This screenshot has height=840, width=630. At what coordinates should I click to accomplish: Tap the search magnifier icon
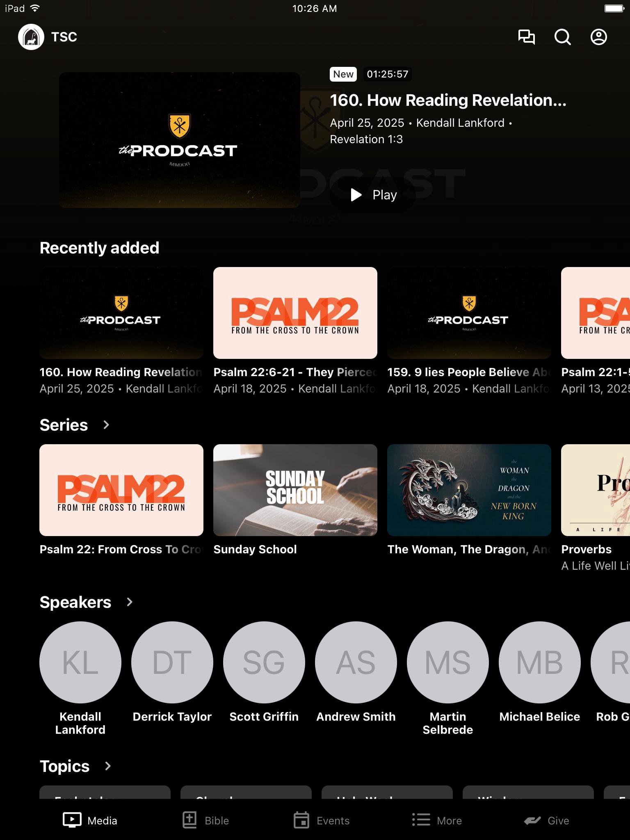click(562, 37)
